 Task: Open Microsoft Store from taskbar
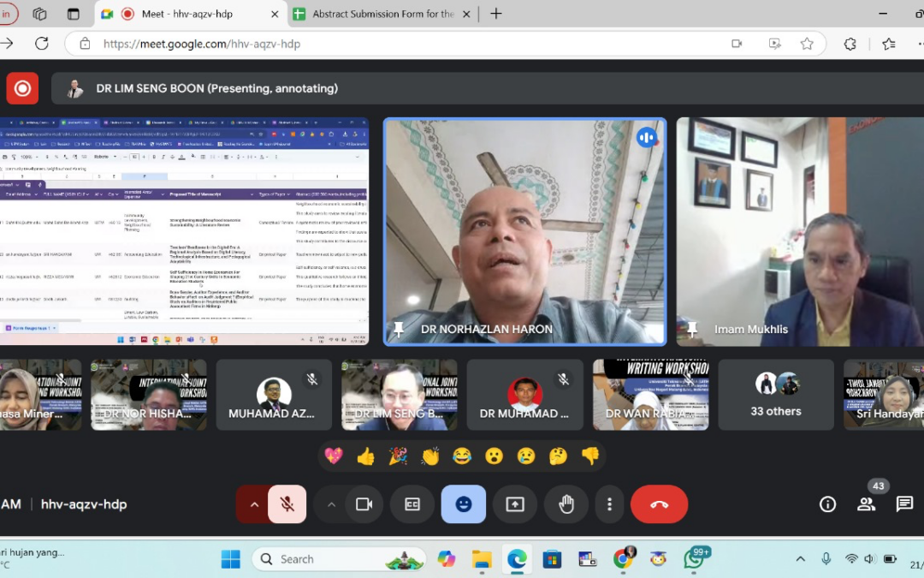click(552, 559)
